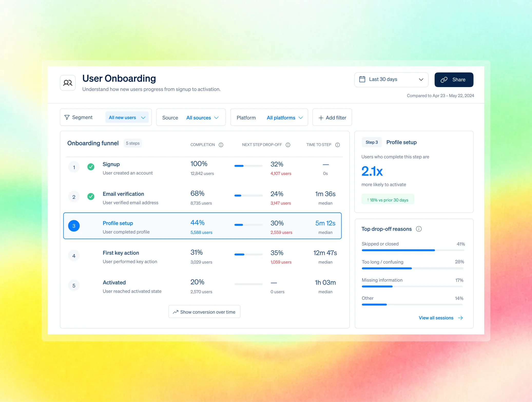The height and width of the screenshot is (402, 532).
Task: Open info icon next to COMPLETION header
Action: click(x=221, y=145)
